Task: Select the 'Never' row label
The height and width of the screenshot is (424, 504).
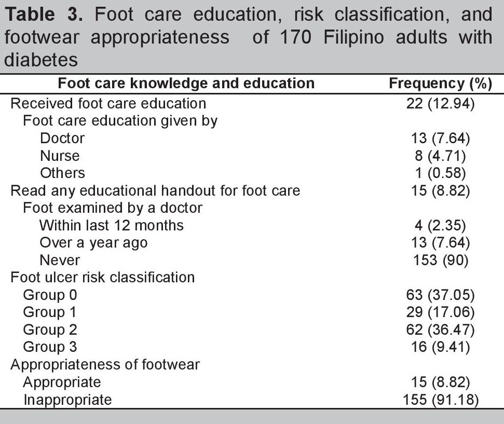Action: click(x=60, y=259)
